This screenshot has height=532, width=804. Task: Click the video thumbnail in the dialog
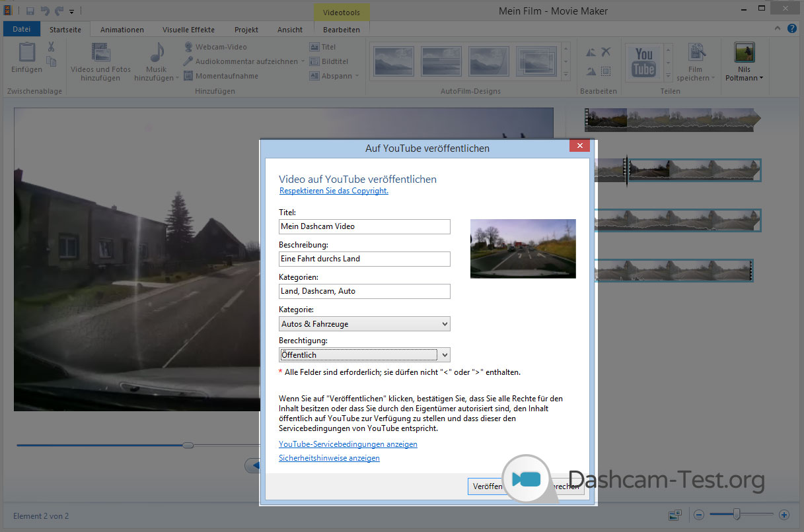pyautogui.click(x=523, y=248)
